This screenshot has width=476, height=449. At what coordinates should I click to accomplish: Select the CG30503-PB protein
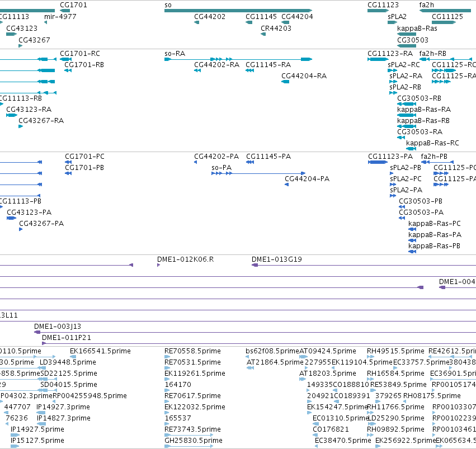coord(402,206)
